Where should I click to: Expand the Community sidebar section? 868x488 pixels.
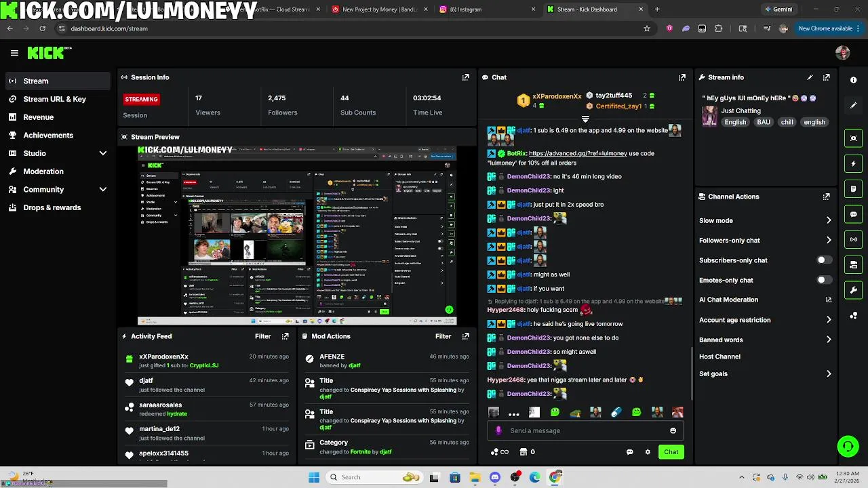coord(103,190)
